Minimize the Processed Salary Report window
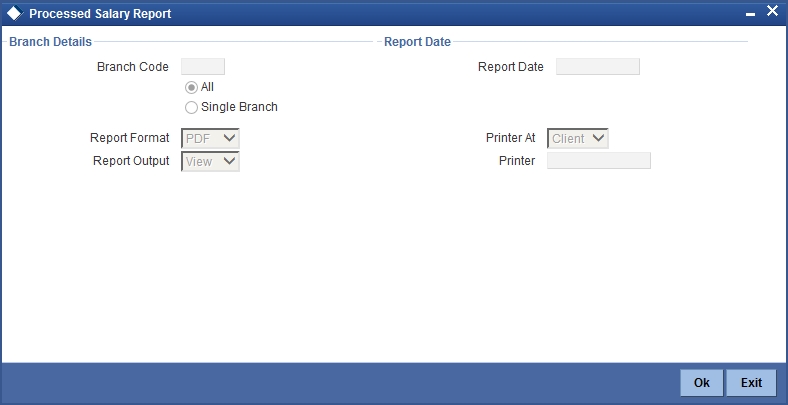788x405 pixels. [x=750, y=15]
